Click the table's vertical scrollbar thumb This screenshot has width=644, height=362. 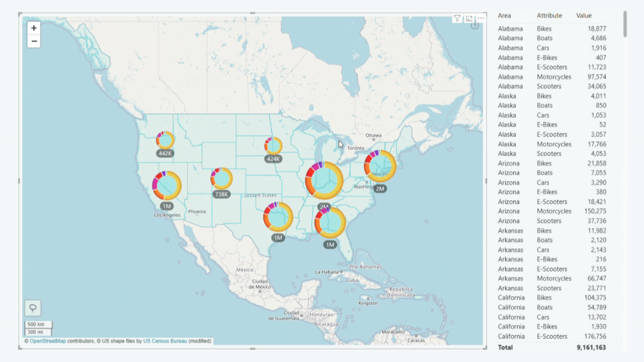(625, 24)
